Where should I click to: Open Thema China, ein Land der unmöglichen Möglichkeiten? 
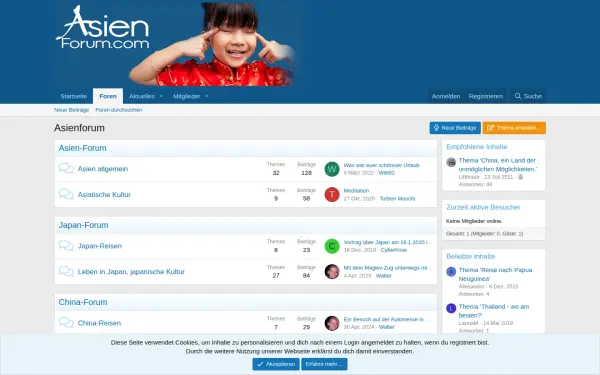click(x=497, y=165)
